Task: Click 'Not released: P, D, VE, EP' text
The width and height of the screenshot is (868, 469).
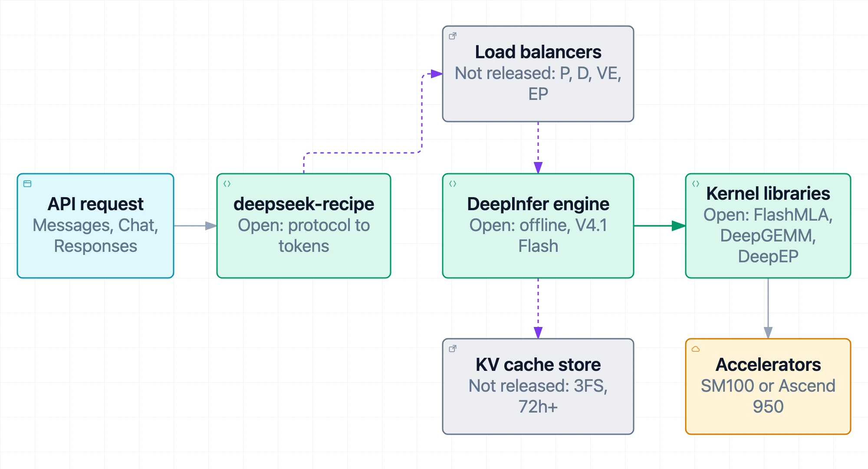Action: 538,83
